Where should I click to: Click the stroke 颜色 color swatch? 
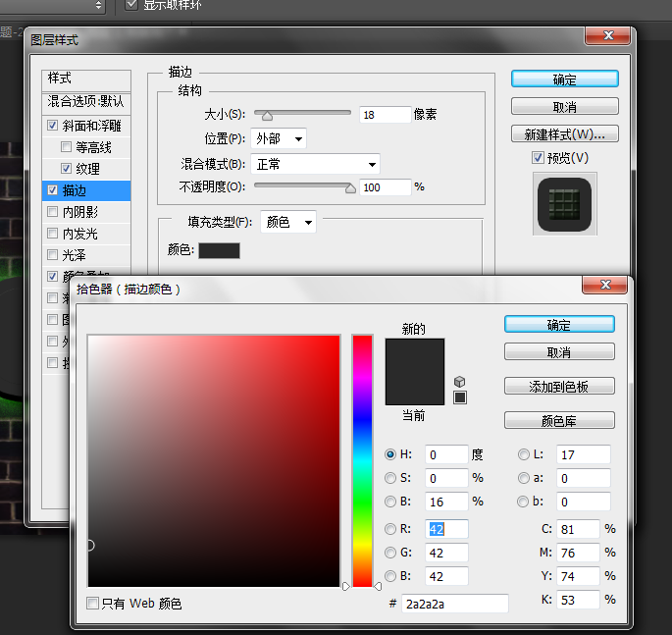(x=219, y=250)
